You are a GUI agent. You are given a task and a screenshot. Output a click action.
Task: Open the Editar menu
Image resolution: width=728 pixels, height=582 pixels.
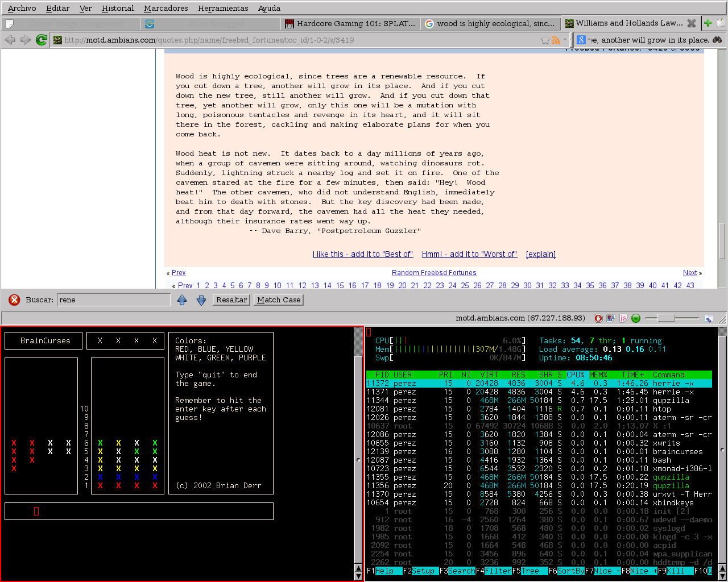click(x=57, y=8)
